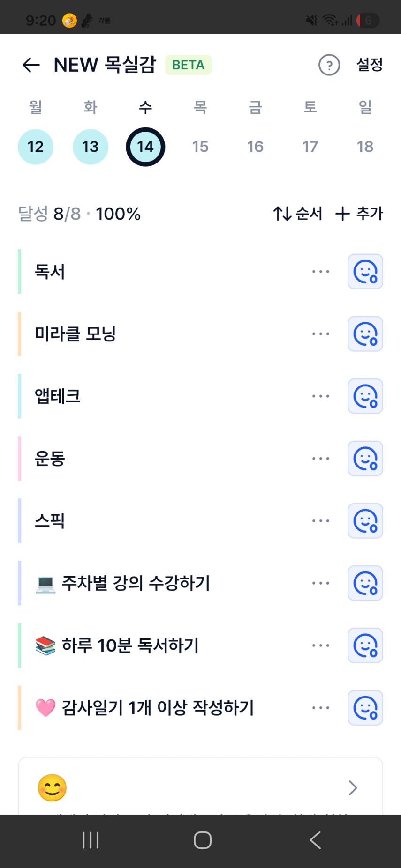401x868 pixels.
Task: Open three-dot menu for 주차별 강의 수강하기
Action: point(321,583)
